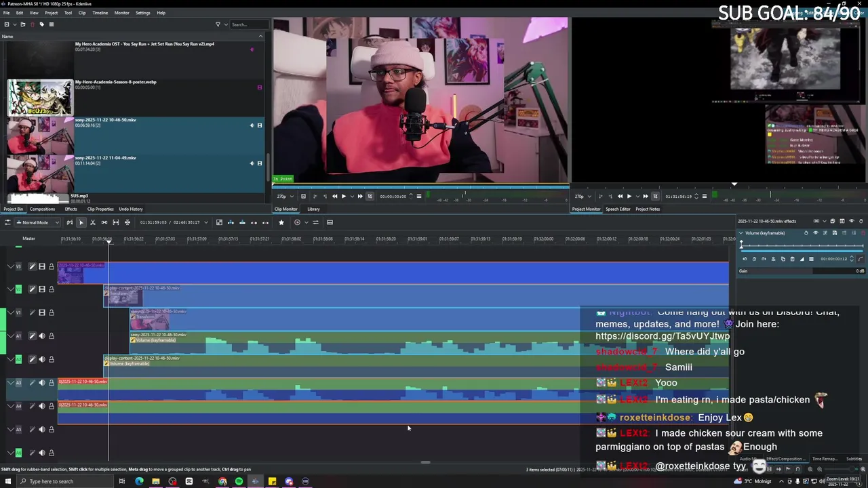Image resolution: width=868 pixels, height=488 pixels.
Task: Select the razor (scissors) tool in timeline toolbar
Action: click(93, 222)
